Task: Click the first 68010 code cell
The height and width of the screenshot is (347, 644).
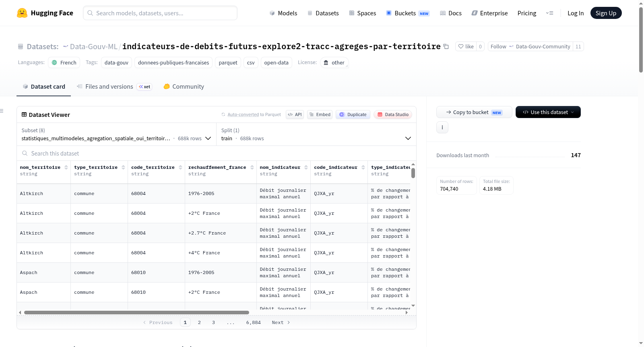Action: (156, 272)
